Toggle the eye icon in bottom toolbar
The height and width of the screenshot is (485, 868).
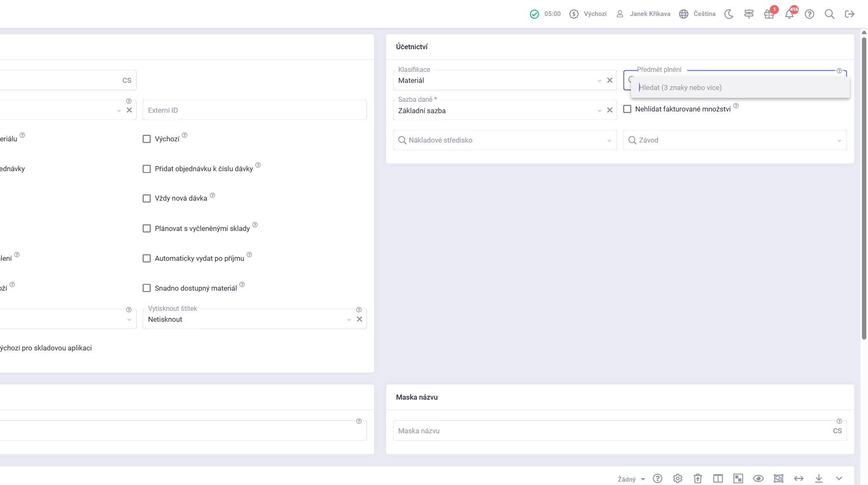(758, 478)
